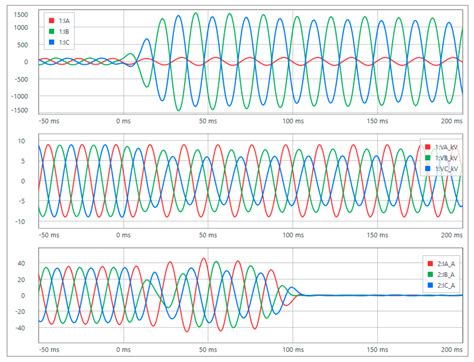Click the 50 ms label under top chart

click(208, 121)
